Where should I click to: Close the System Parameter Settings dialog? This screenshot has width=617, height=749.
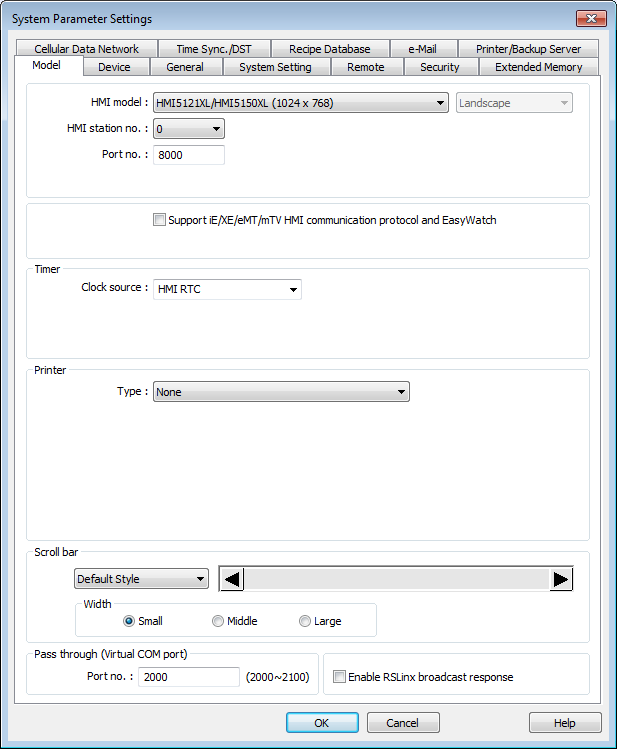(591, 19)
